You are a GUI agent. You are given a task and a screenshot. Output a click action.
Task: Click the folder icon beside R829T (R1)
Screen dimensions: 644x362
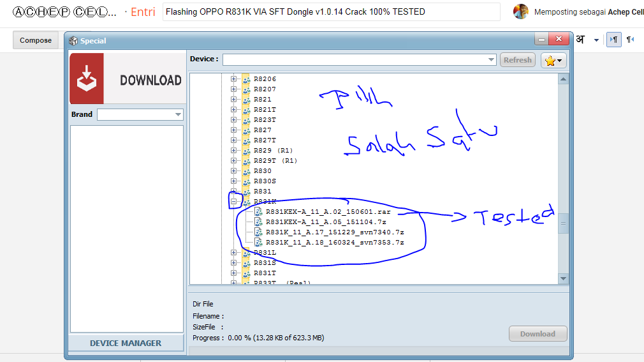[246, 161]
